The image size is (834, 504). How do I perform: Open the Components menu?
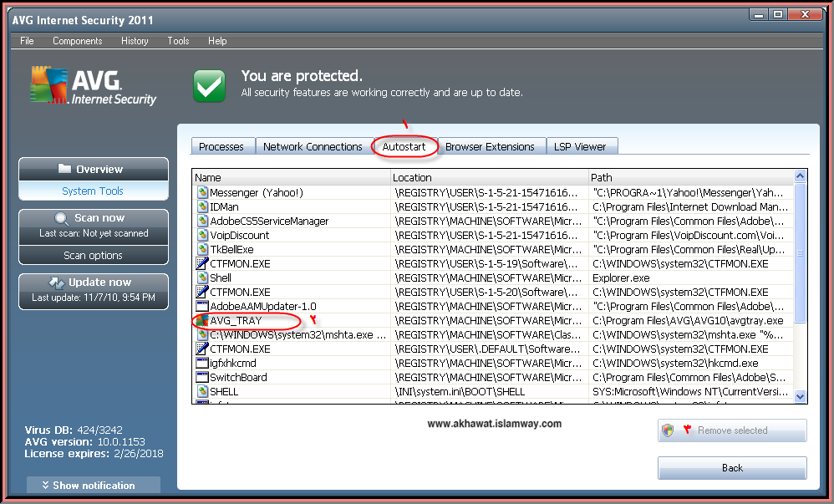pos(77,41)
